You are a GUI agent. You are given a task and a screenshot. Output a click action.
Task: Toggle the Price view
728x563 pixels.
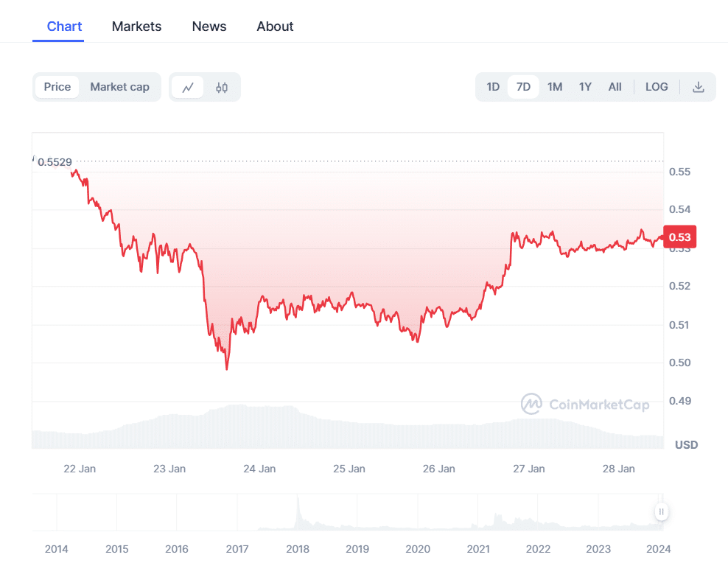pos(57,87)
